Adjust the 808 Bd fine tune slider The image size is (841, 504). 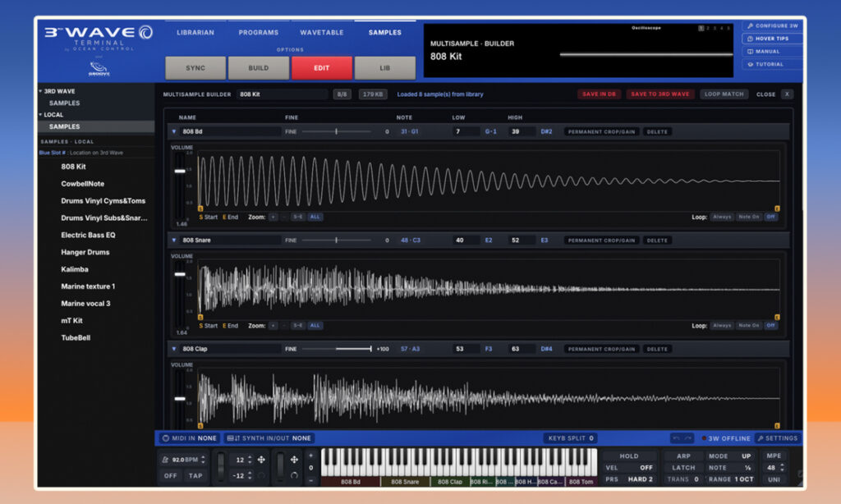[336, 132]
